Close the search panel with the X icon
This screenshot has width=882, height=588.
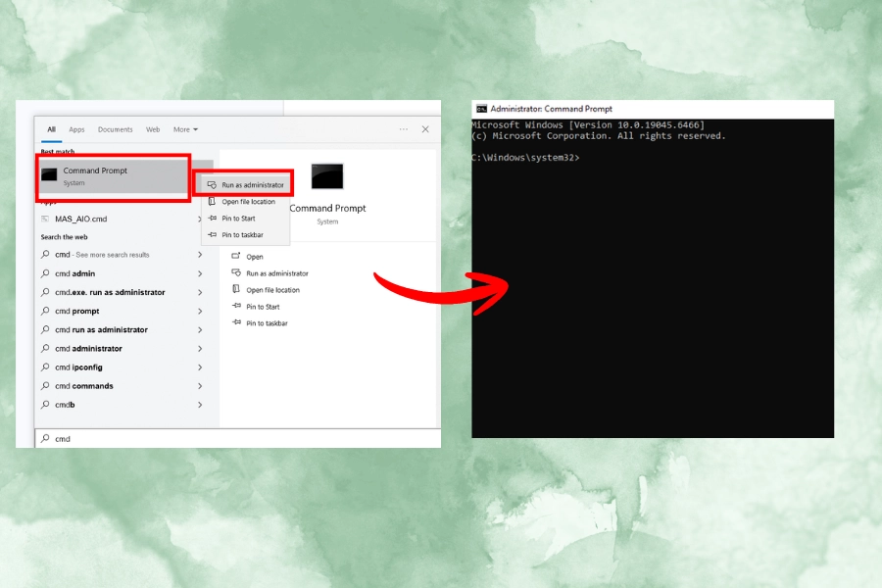point(425,129)
